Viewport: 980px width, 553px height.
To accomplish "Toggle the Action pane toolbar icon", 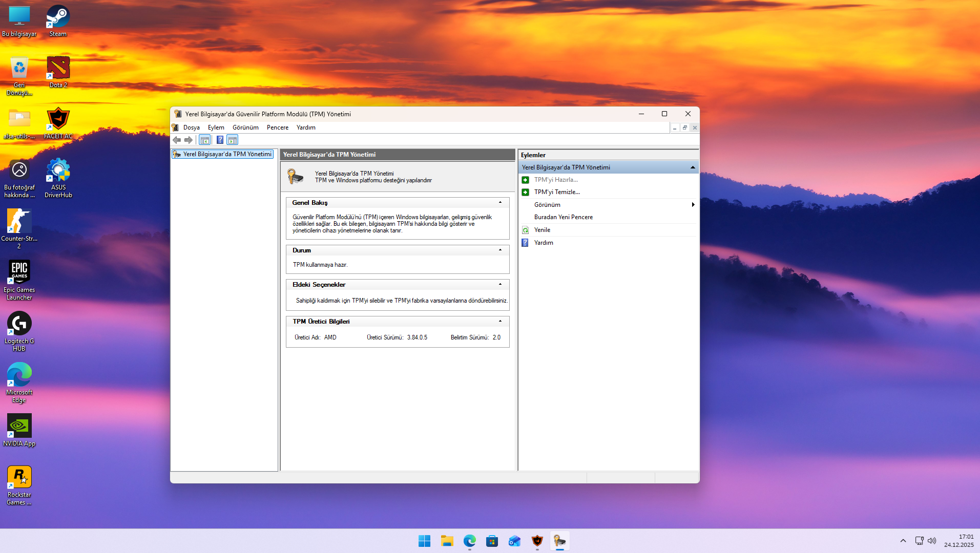I will (x=233, y=140).
